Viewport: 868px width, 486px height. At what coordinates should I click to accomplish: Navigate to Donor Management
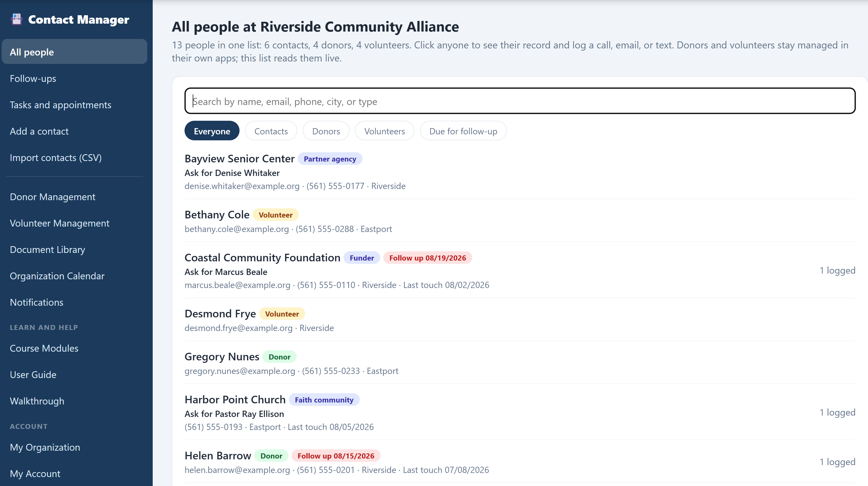[74, 196]
